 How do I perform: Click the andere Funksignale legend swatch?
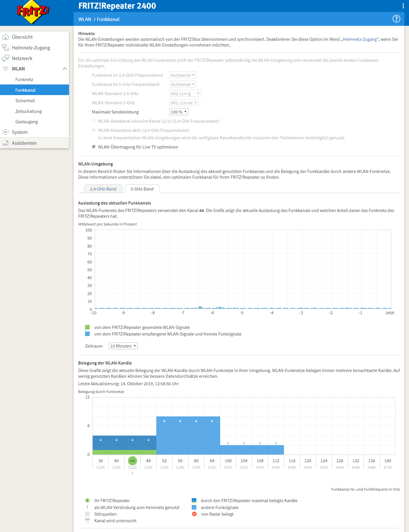coord(194,507)
